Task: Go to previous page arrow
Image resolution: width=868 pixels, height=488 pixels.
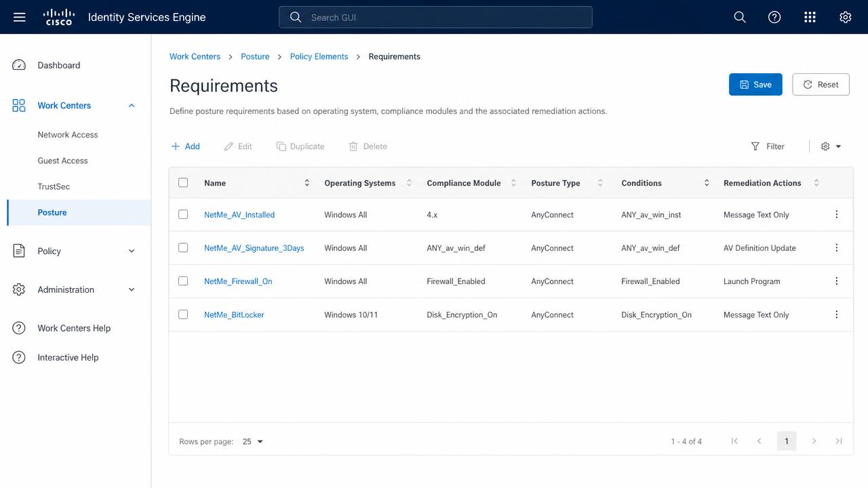Action: tap(759, 441)
